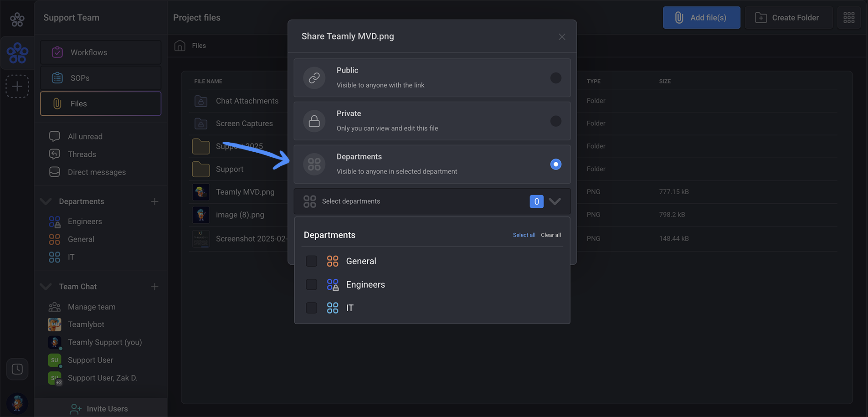The width and height of the screenshot is (868, 417).
Task: Open Workflows in the sidebar
Action: coord(101,52)
